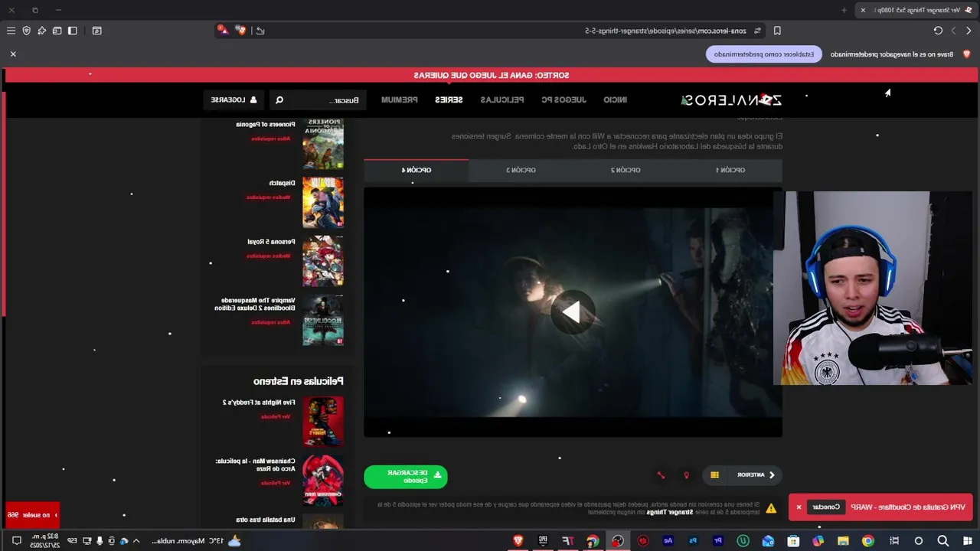Screen dimensions: 980x551
Task: Click the browser reload icon
Action: pyautogui.click(x=938, y=31)
